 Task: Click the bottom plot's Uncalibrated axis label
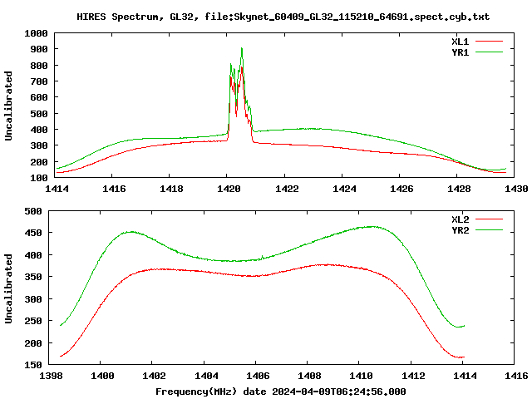coord(8,288)
